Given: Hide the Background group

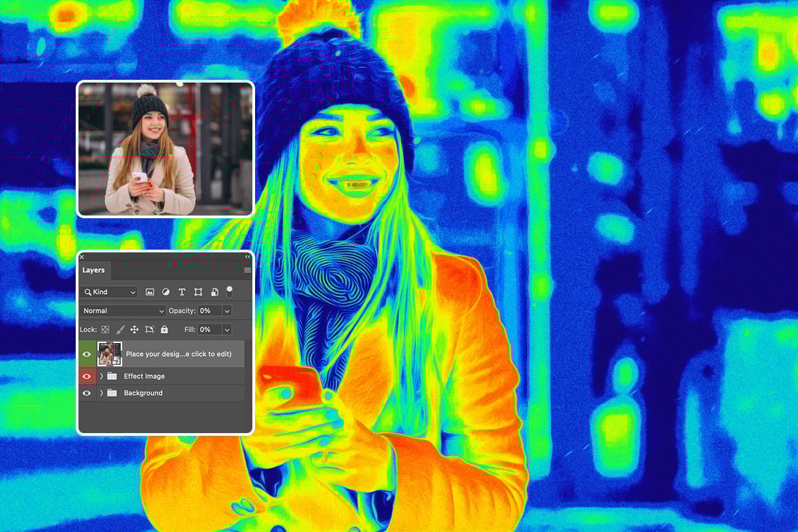Looking at the screenshot, I should [87, 393].
